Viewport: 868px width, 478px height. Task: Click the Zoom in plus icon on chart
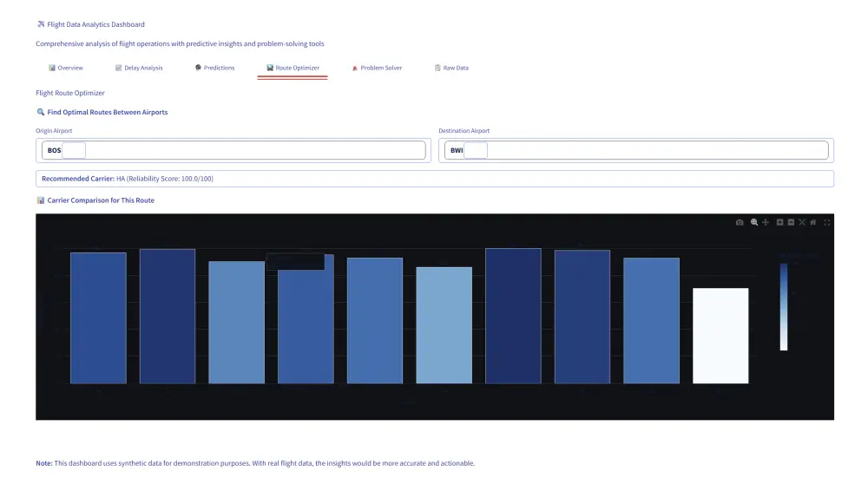(x=779, y=222)
